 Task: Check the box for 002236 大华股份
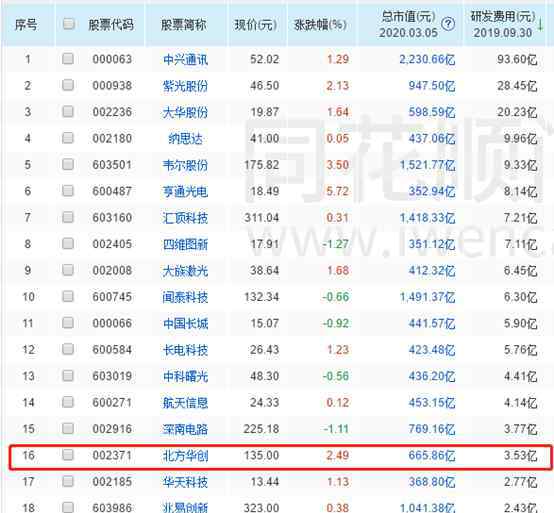click(x=67, y=111)
